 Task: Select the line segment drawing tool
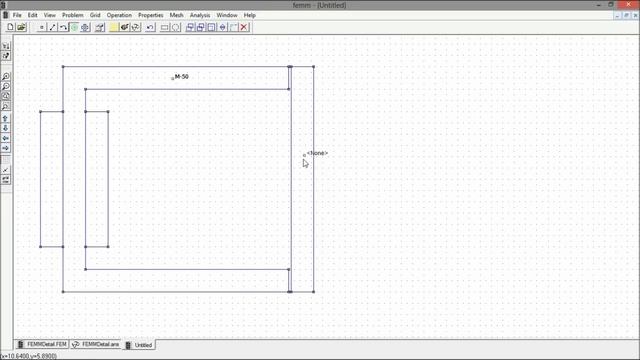coord(53,27)
